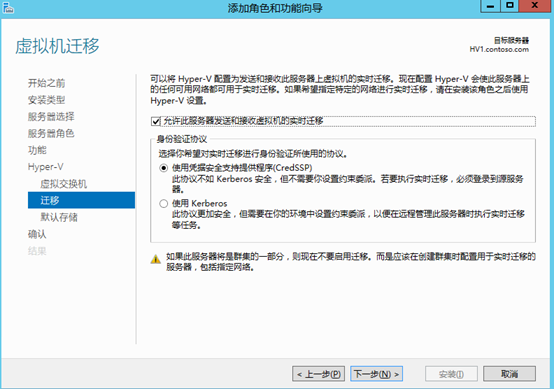This screenshot has width=554, height=389.
Task: Click the 取消 cancel button
Action: pos(509,374)
